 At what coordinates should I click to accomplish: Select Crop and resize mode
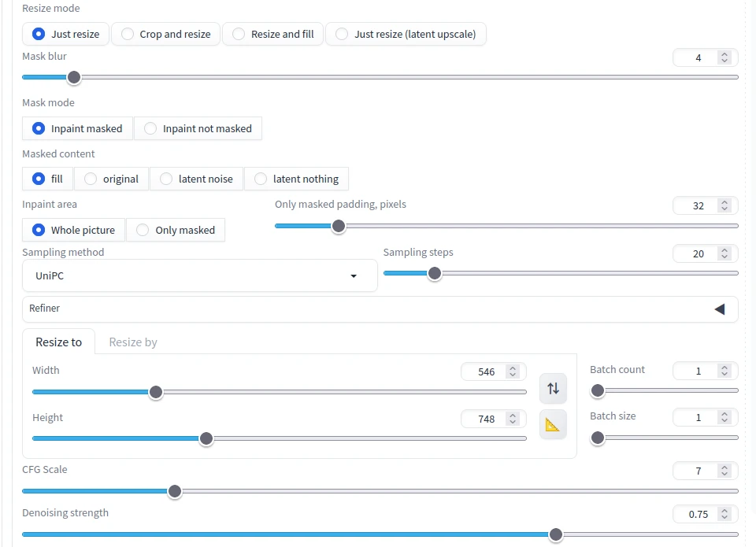click(166, 34)
